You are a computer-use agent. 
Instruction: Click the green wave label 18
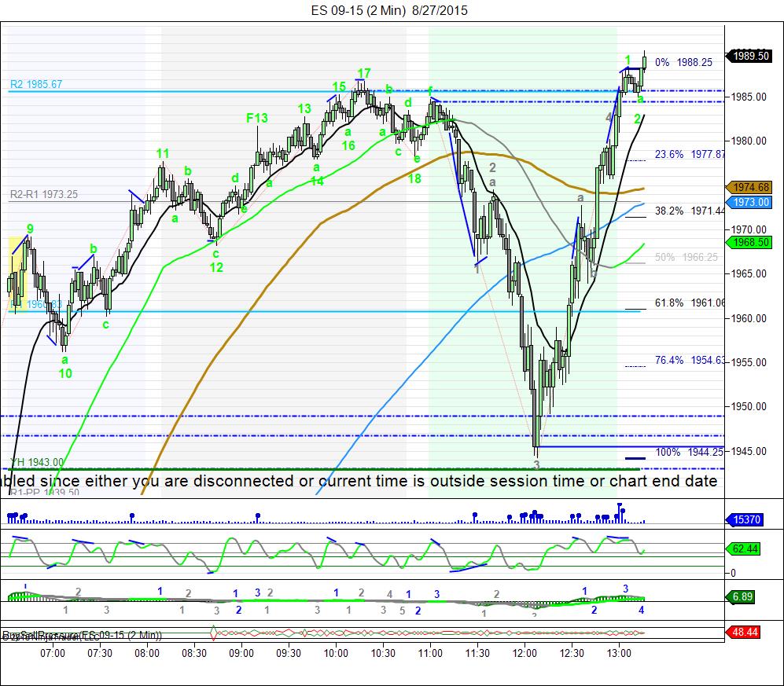click(414, 178)
